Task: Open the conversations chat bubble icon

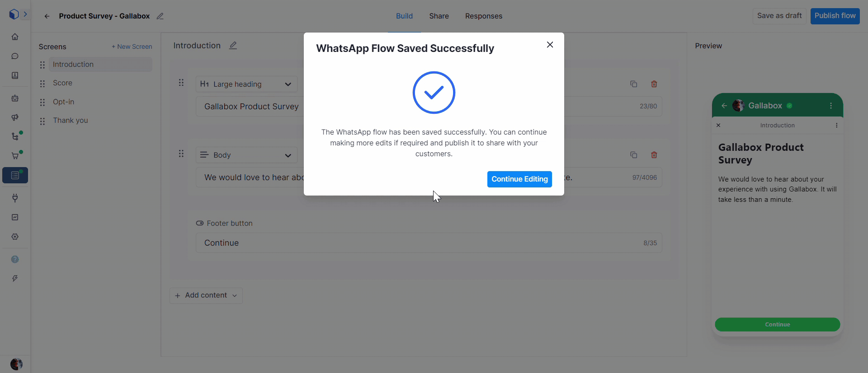Action: point(15,56)
